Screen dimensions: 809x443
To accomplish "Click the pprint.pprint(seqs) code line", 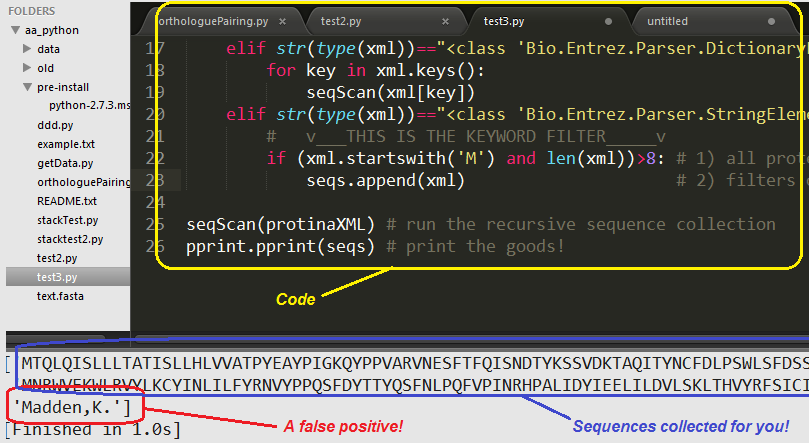I will click(280, 247).
